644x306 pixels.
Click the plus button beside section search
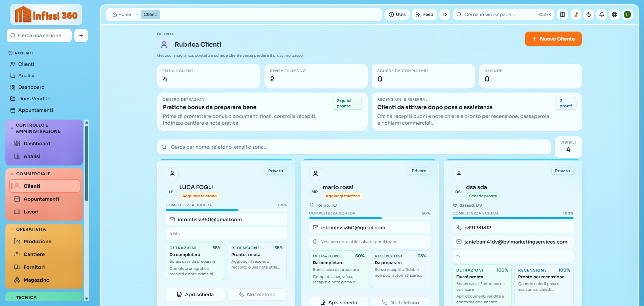(81, 35)
